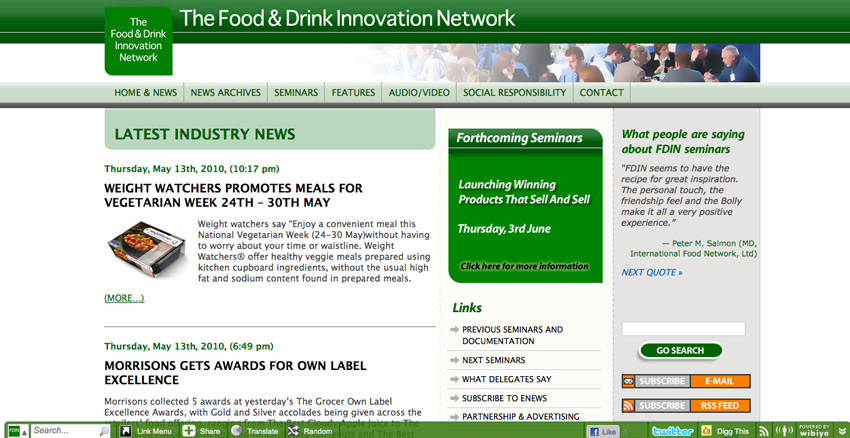
Task: Click the Random label in toolbar
Action: pos(318,431)
